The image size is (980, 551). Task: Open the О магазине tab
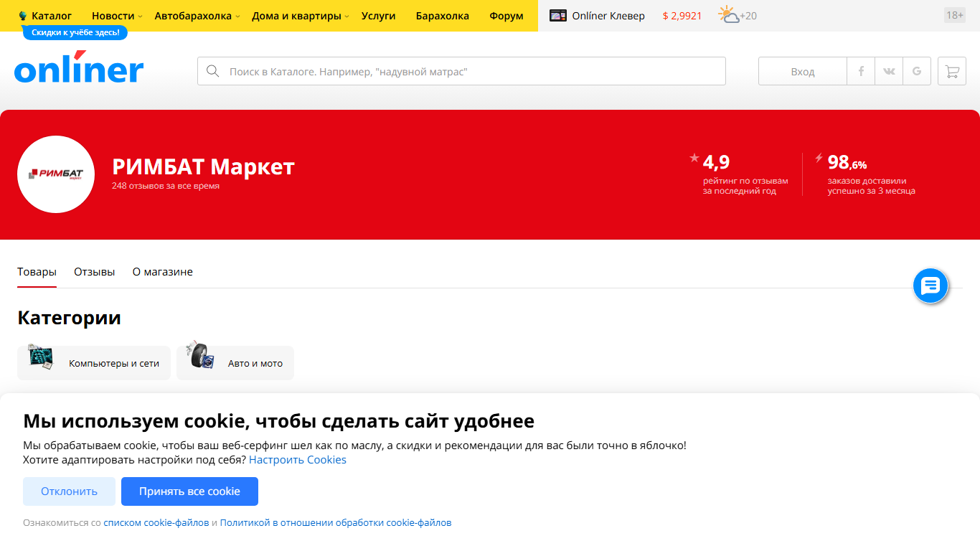tap(162, 272)
